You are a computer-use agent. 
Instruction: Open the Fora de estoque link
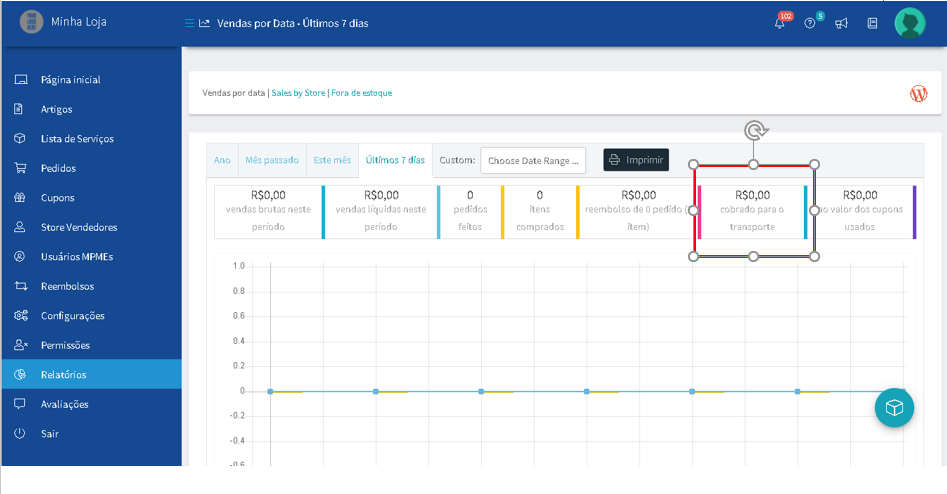pos(362,93)
